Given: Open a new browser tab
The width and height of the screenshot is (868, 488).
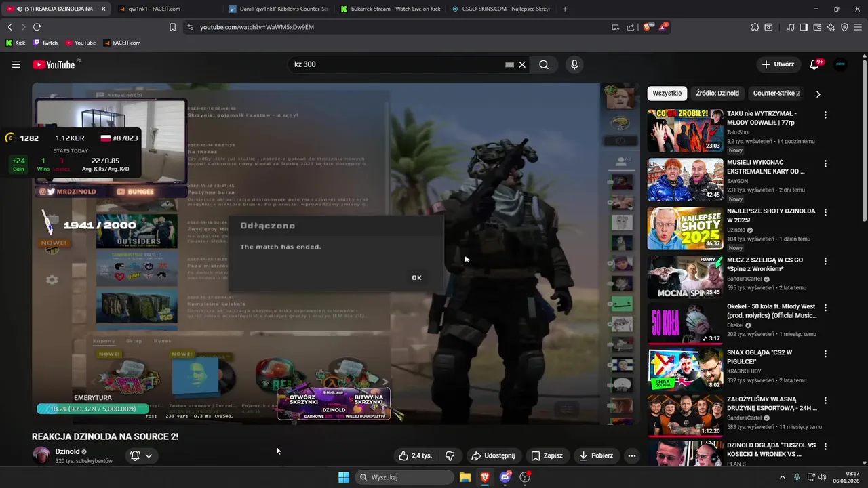Looking at the screenshot, I should pyautogui.click(x=565, y=9).
